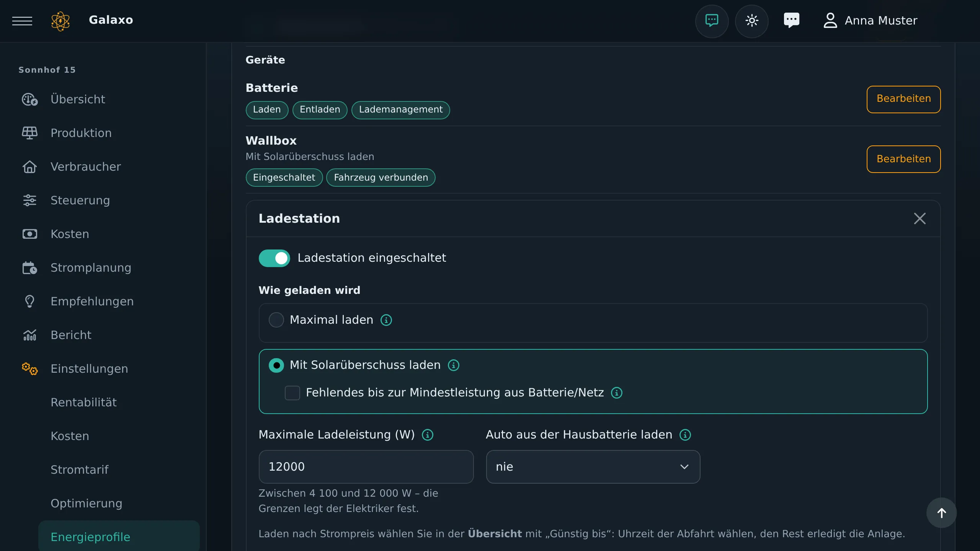The image size is (980, 551).
Task: Click the Empfehlungen light bulb icon
Action: pos(29,302)
